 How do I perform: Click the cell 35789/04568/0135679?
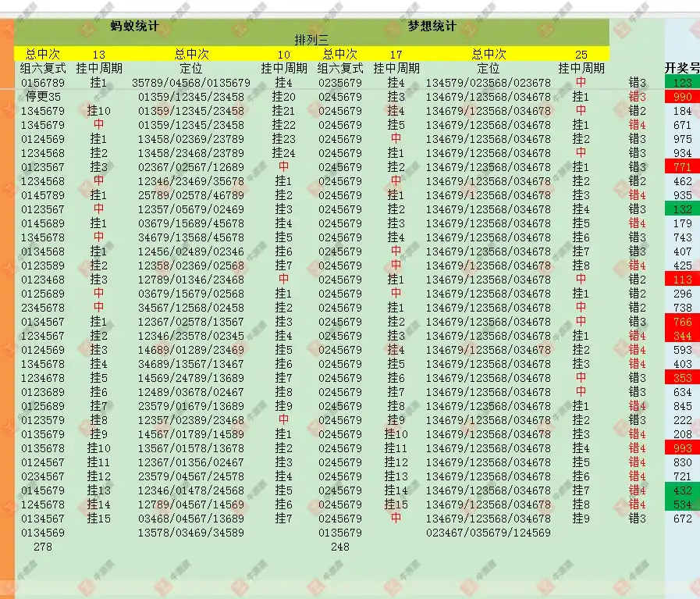click(x=191, y=83)
